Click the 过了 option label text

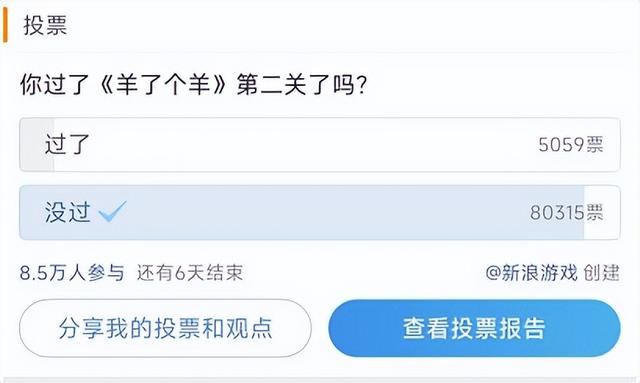pos(67,144)
